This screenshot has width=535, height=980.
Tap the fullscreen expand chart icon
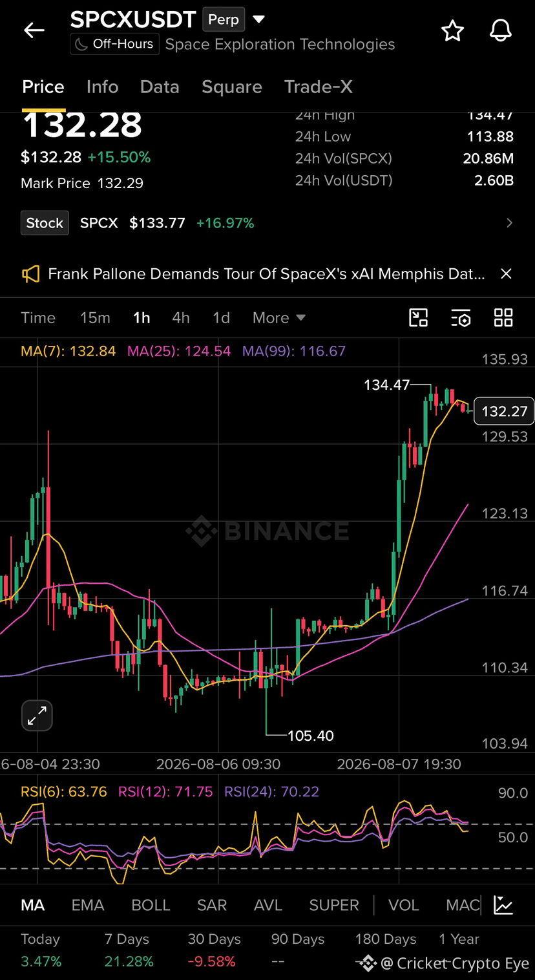tap(37, 716)
